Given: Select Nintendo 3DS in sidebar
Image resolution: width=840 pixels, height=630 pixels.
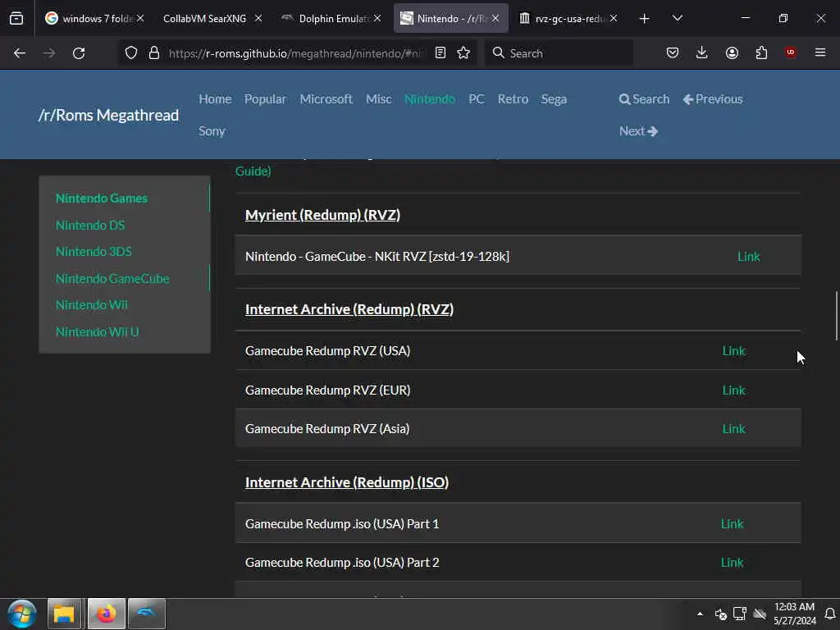Looking at the screenshot, I should [x=94, y=251].
